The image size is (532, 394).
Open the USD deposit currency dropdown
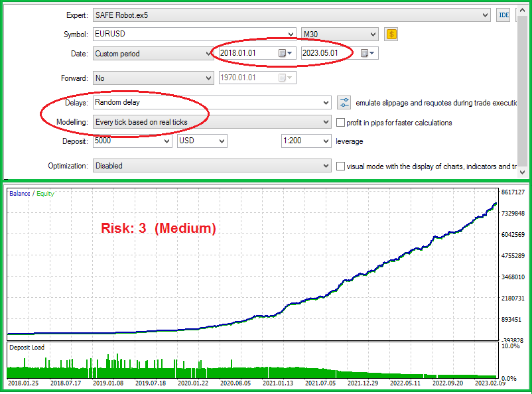click(x=221, y=141)
